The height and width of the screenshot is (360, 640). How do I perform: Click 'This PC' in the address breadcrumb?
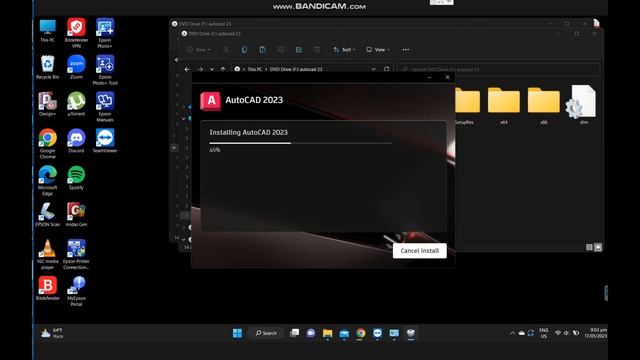[255, 69]
